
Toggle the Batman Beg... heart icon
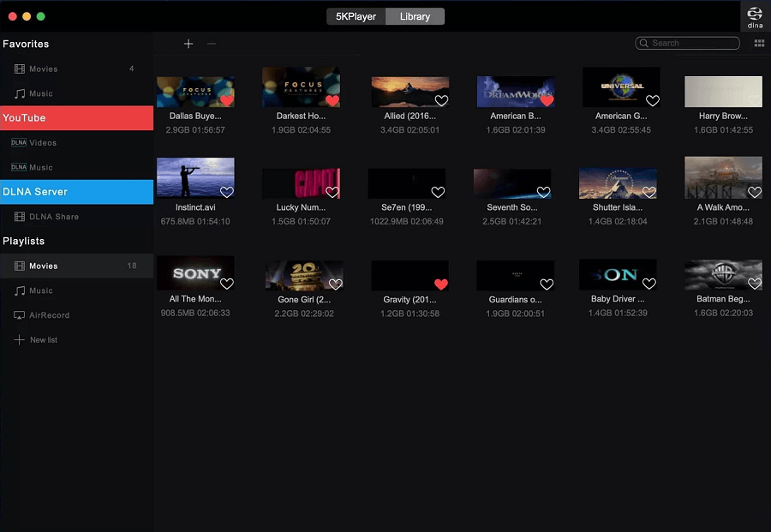tap(755, 284)
